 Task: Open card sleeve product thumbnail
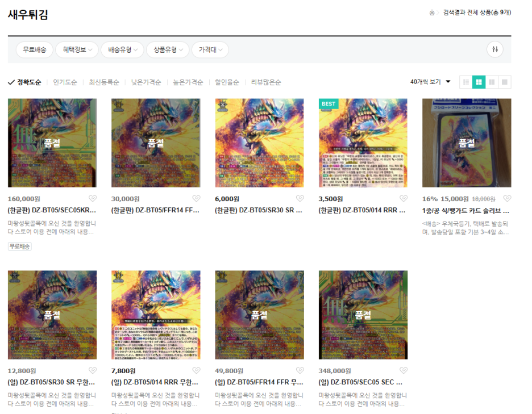467,143
